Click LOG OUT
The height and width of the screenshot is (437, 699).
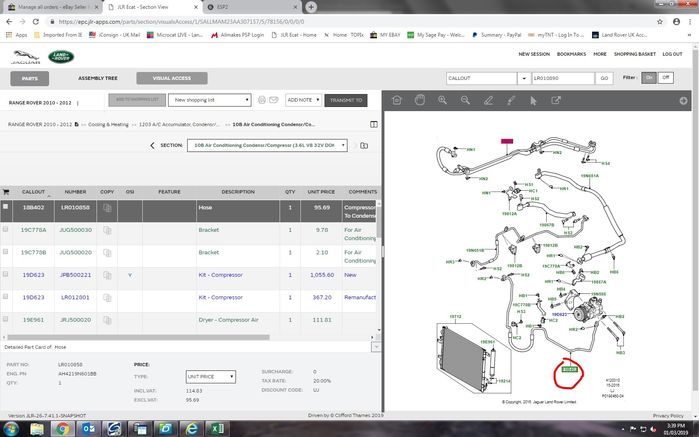pos(672,54)
